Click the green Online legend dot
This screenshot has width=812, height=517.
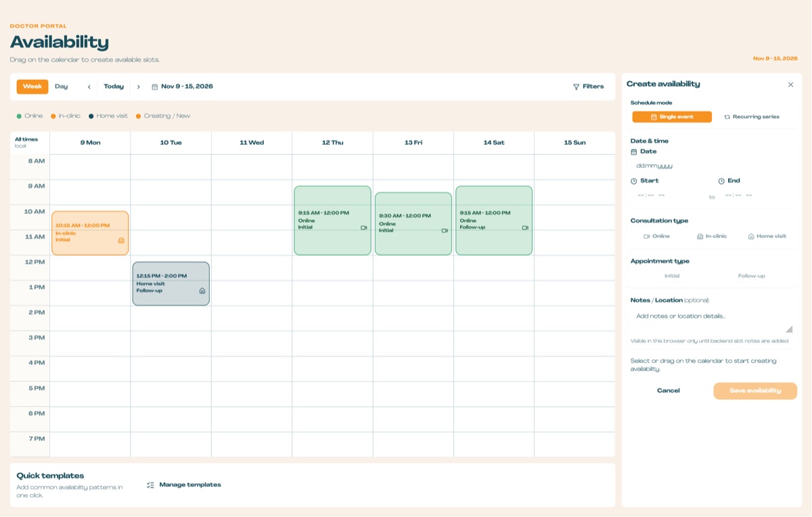[x=19, y=116]
